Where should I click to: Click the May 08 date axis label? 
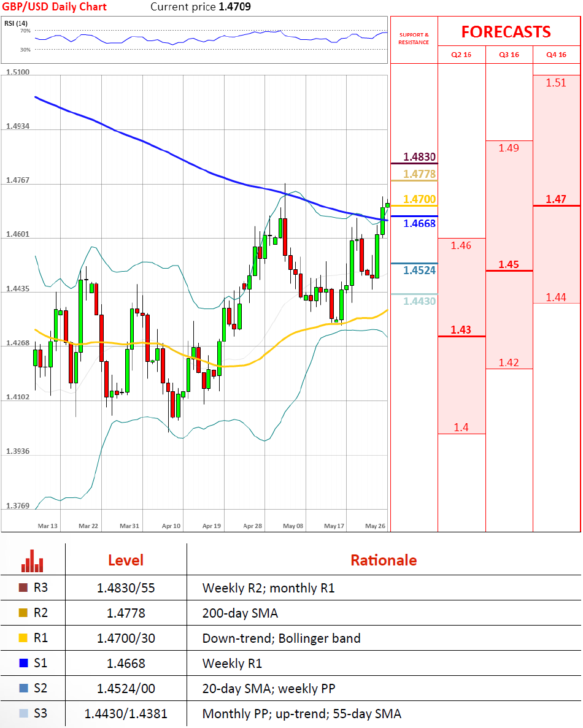pyautogui.click(x=293, y=526)
